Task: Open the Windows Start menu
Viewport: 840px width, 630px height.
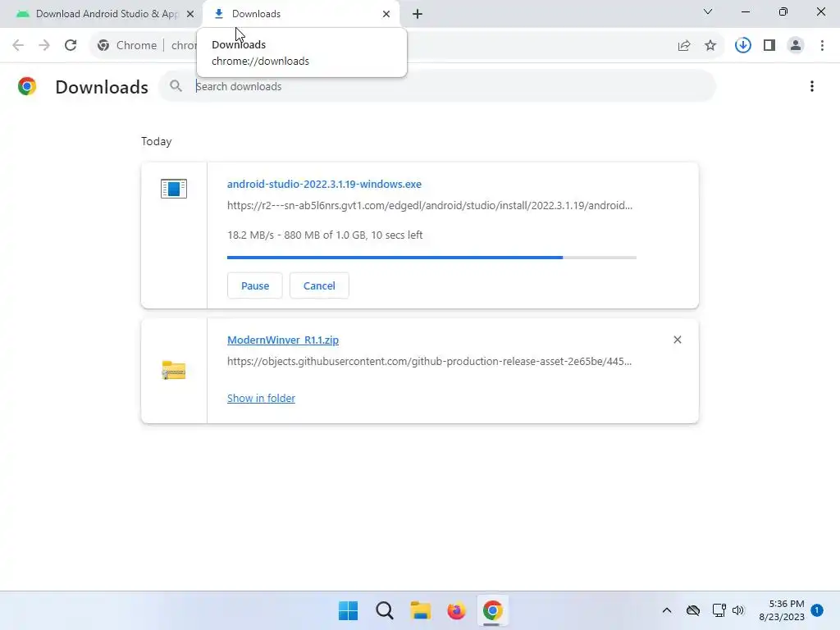Action: 348,610
